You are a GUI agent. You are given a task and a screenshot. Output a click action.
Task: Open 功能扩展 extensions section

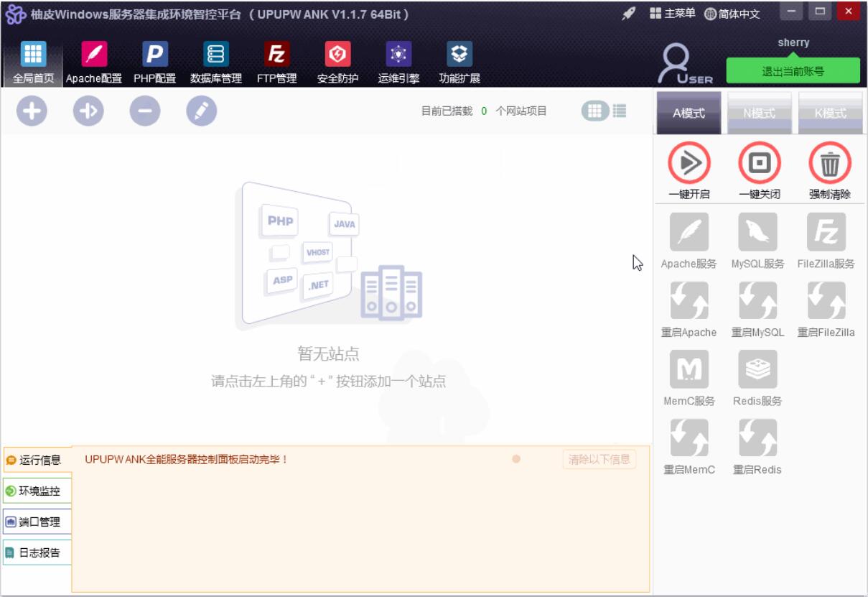(459, 63)
